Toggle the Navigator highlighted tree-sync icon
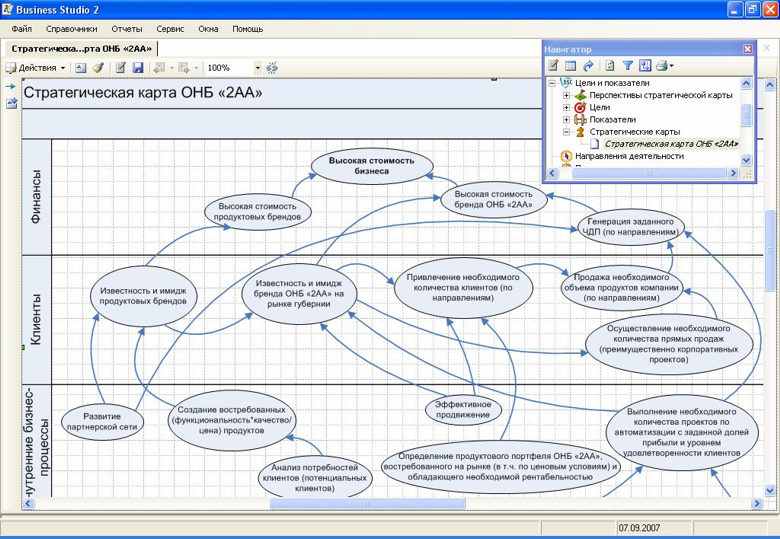 pos(645,65)
